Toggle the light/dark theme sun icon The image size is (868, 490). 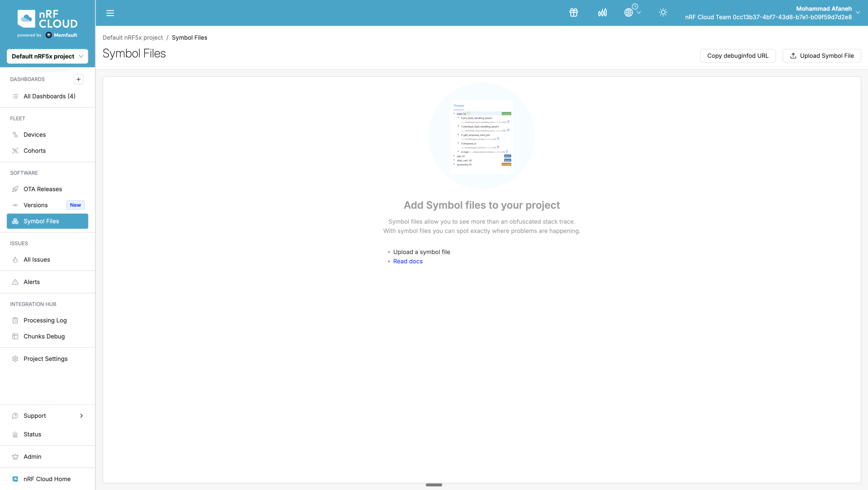[663, 13]
